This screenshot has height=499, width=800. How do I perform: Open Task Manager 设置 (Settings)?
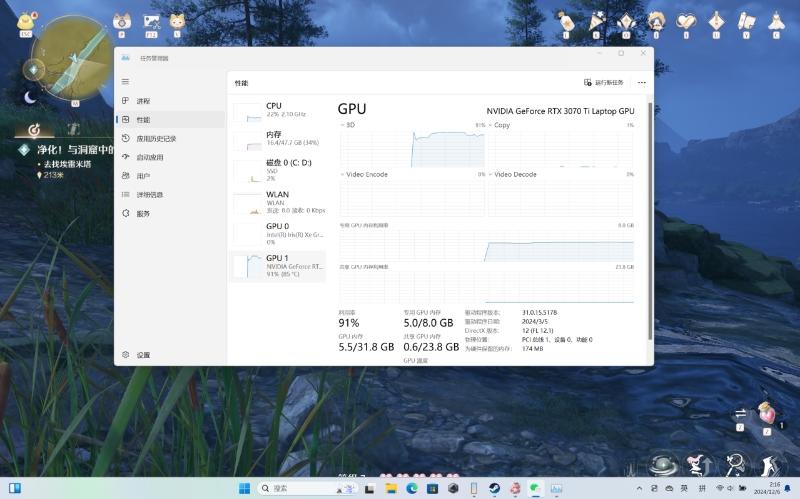point(170,355)
